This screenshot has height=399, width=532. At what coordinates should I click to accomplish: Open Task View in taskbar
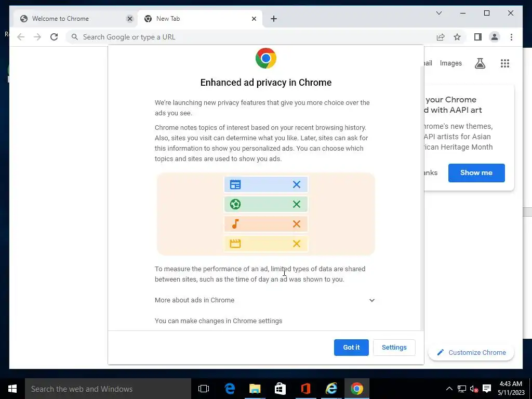204,389
